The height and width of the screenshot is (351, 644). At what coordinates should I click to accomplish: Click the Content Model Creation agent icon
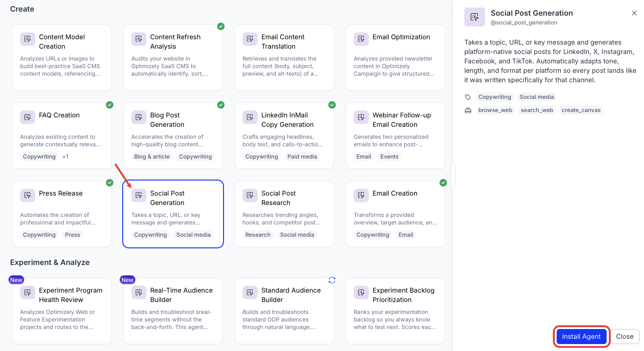[x=28, y=39]
